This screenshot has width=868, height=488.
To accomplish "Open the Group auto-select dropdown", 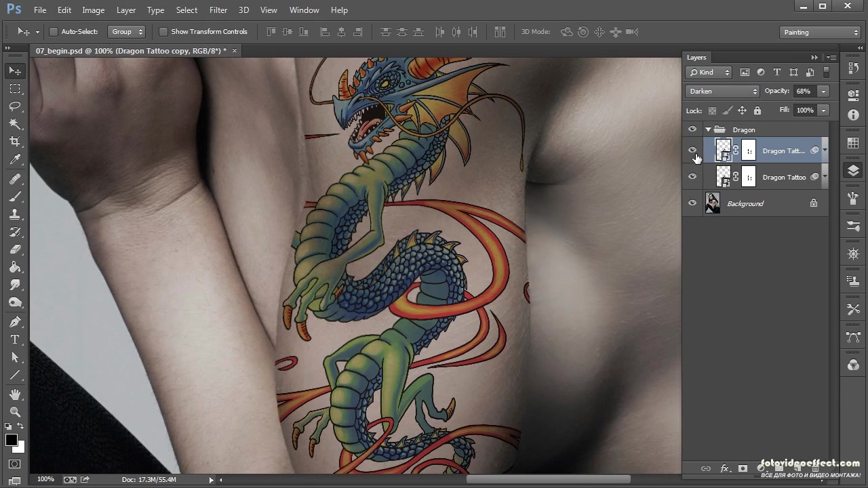I will tap(127, 32).
